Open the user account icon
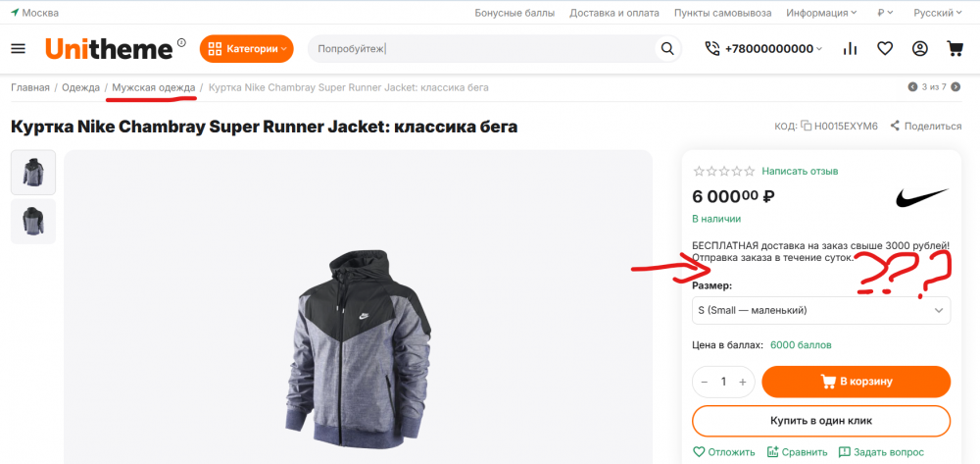 click(x=919, y=48)
